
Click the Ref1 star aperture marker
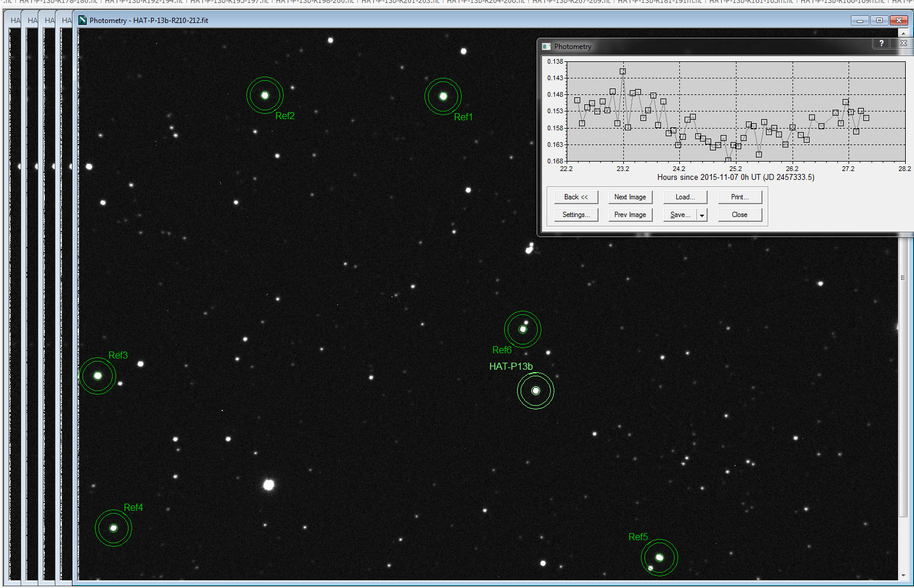pos(443,96)
